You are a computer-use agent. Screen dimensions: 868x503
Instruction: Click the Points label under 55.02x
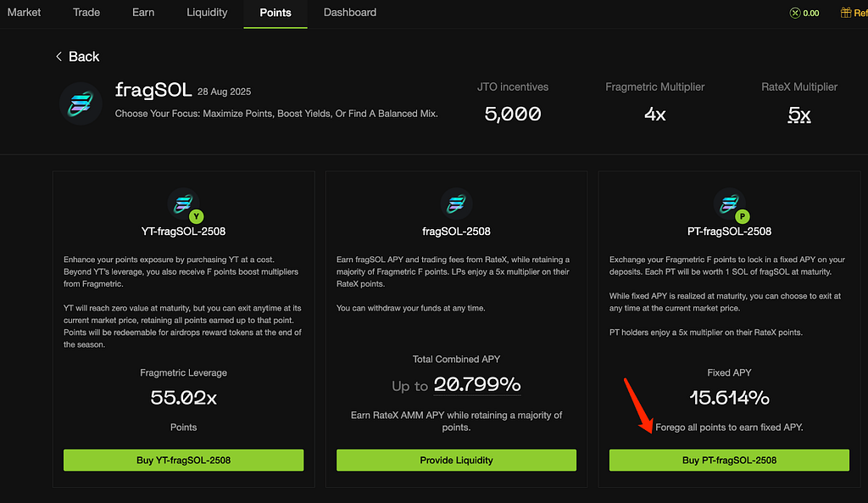click(x=183, y=428)
